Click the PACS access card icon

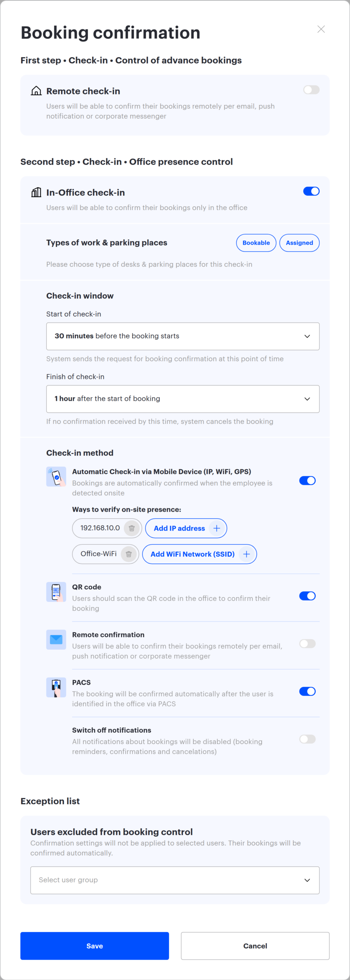56,688
